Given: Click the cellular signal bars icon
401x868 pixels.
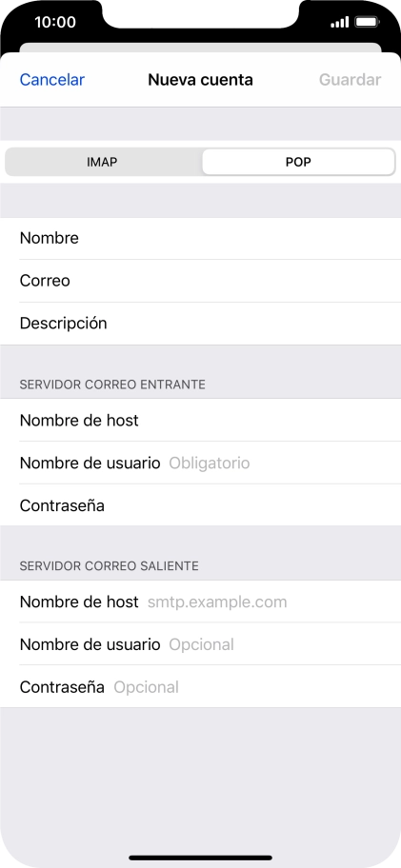Looking at the screenshot, I should (x=339, y=23).
